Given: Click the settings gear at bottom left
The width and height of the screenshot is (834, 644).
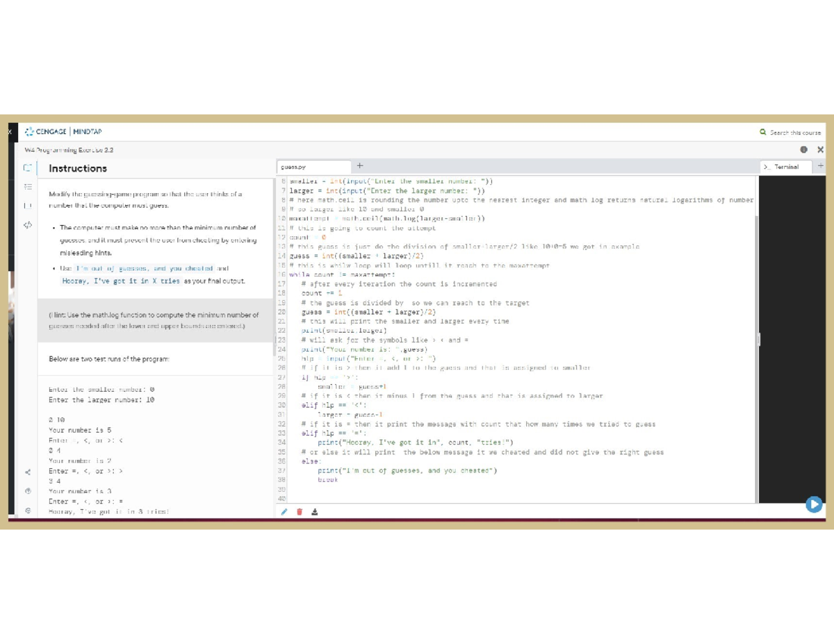Looking at the screenshot, I should coord(26,511).
